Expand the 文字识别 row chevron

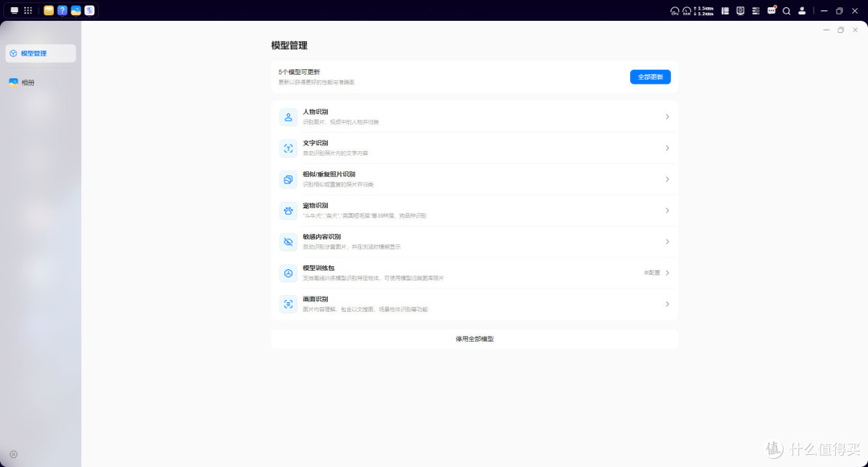click(667, 148)
